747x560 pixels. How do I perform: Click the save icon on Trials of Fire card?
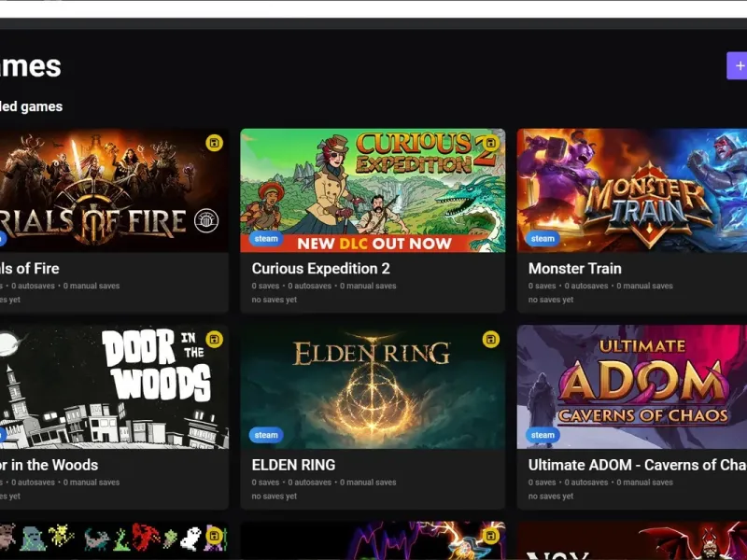(x=214, y=143)
